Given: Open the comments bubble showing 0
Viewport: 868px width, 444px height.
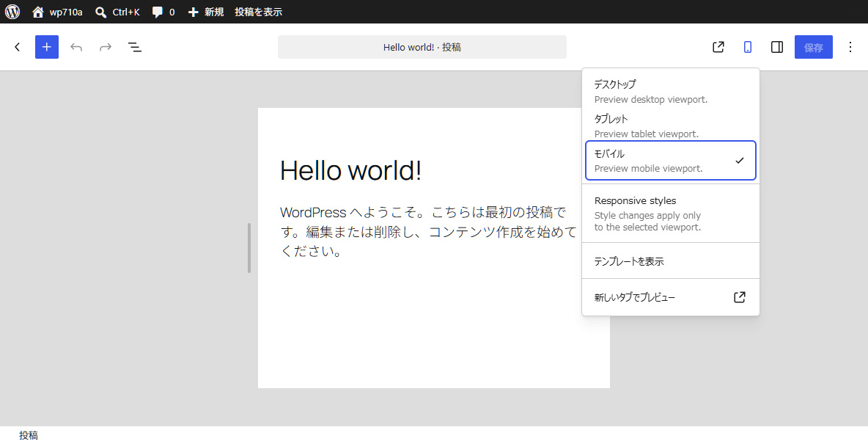Looking at the screenshot, I should (163, 12).
